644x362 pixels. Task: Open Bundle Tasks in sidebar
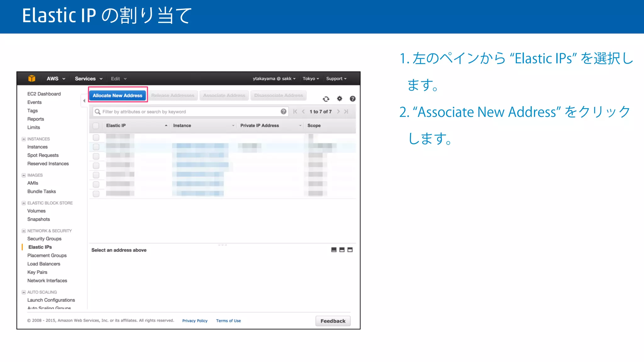[x=42, y=191]
